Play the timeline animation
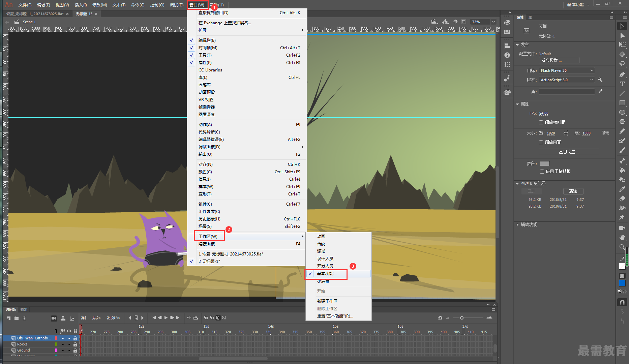Screen dimensions: 629x364 166,318
